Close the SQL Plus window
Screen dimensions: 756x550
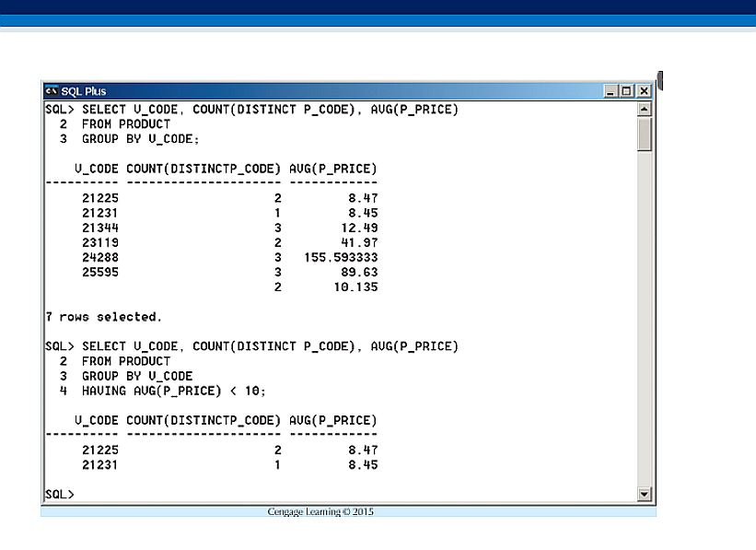pyautogui.click(x=643, y=91)
